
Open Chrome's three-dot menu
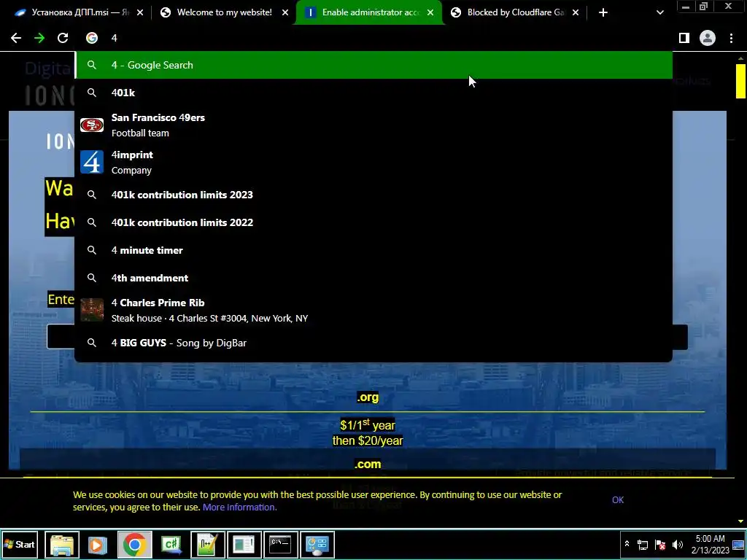tap(731, 38)
